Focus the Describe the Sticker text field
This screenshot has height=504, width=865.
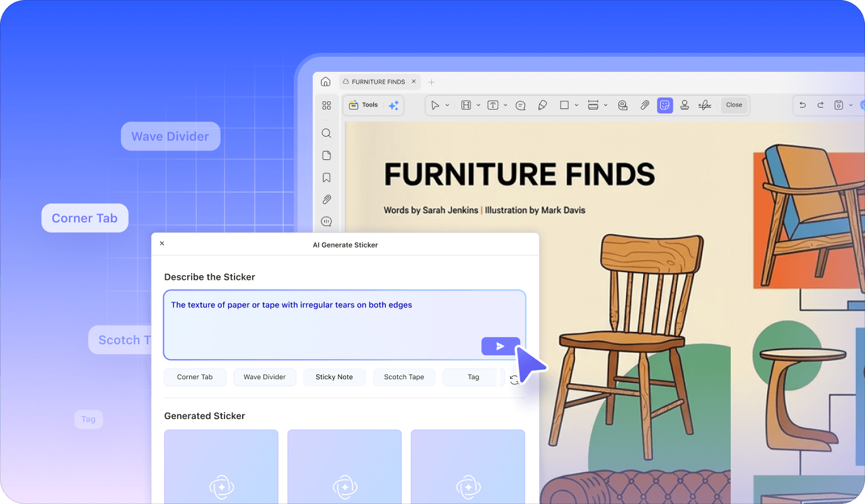pos(344,325)
